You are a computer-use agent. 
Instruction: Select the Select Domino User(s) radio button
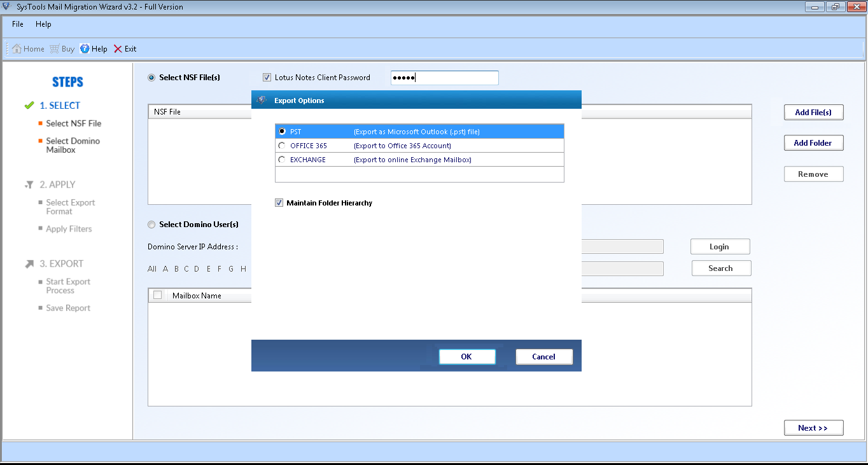tap(151, 224)
